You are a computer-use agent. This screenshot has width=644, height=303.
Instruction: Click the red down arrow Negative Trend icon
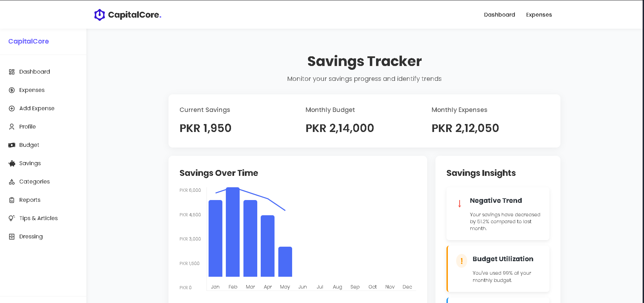tap(460, 203)
